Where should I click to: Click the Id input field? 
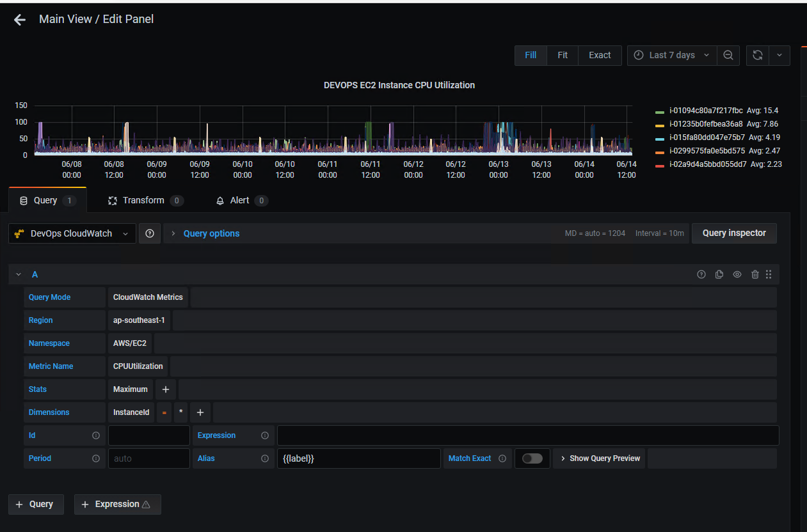[149, 435]
